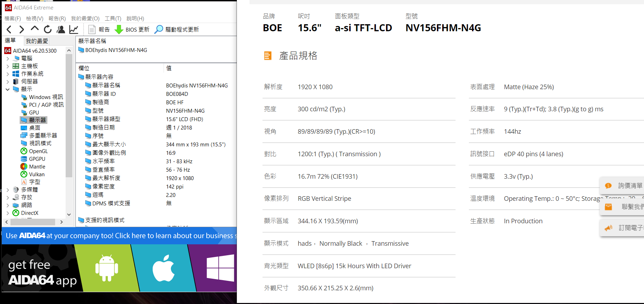Select the Vulkan tree item
Screen dimensions: 644x304
(x=33, y=174)
